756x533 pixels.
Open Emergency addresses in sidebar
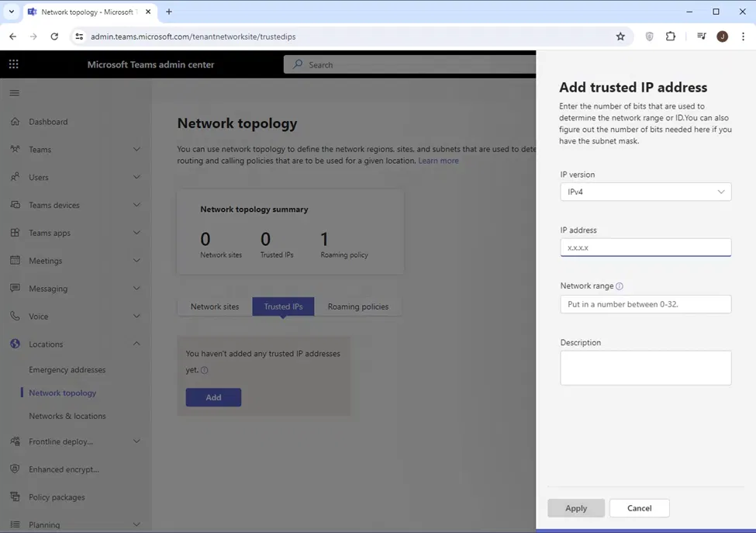(67, 370)
